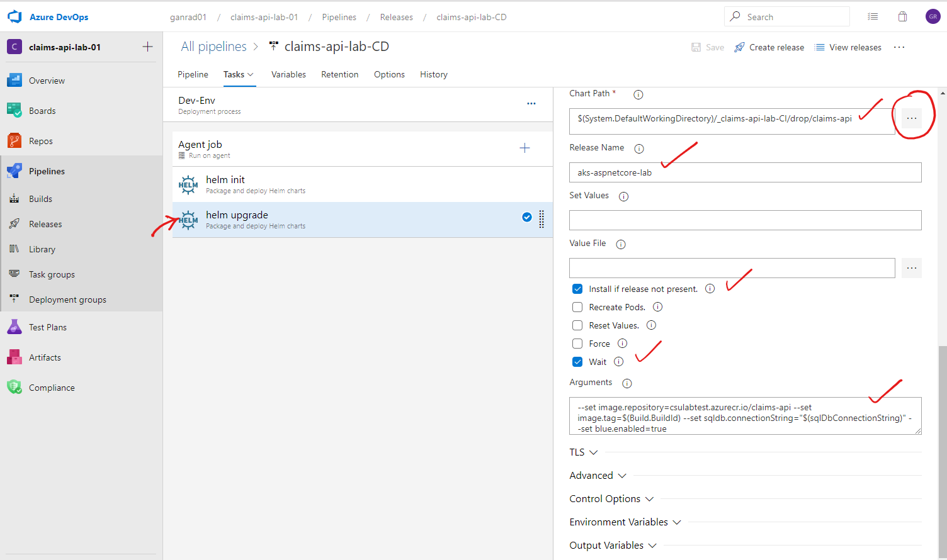
Task: Open the marketplace shopping bag icon
Action: 902,17
